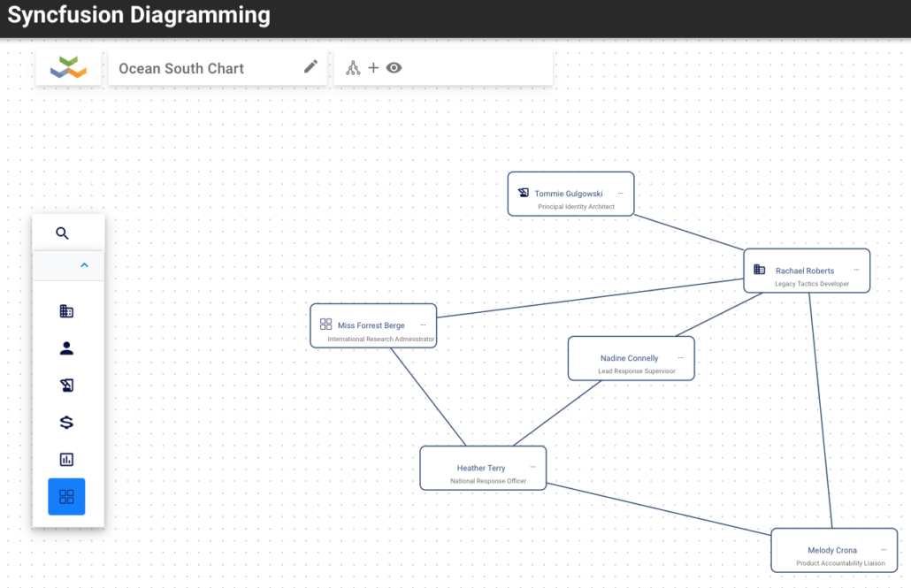The width and height of the screenshot is (911, 588).
Task: Select the dollar sign icon in palette
Action: click(66, 423)
